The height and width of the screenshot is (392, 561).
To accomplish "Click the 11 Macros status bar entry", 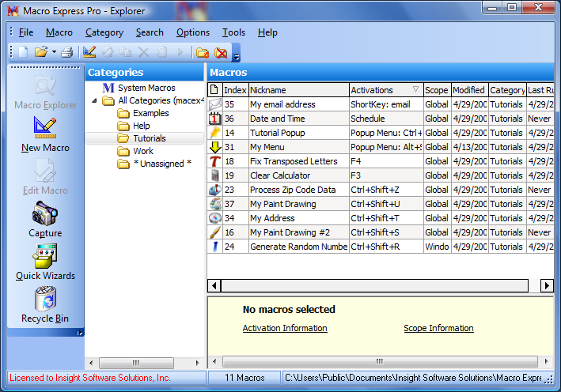I will click(244, 378).
